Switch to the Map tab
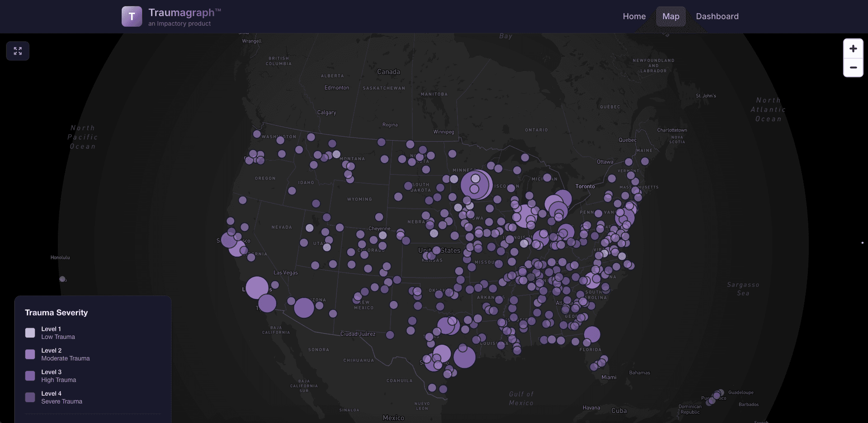The width and height of the screenshot is (868, 423). point(671,16)
